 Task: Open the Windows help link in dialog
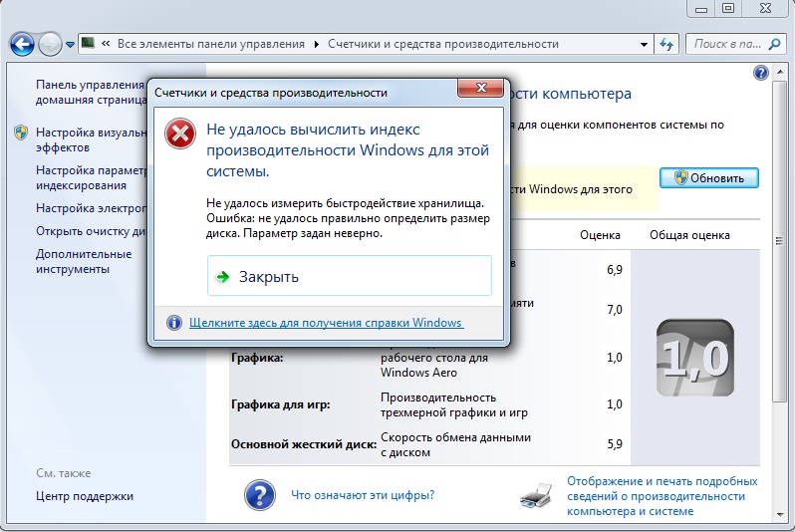tap(326, 323)
